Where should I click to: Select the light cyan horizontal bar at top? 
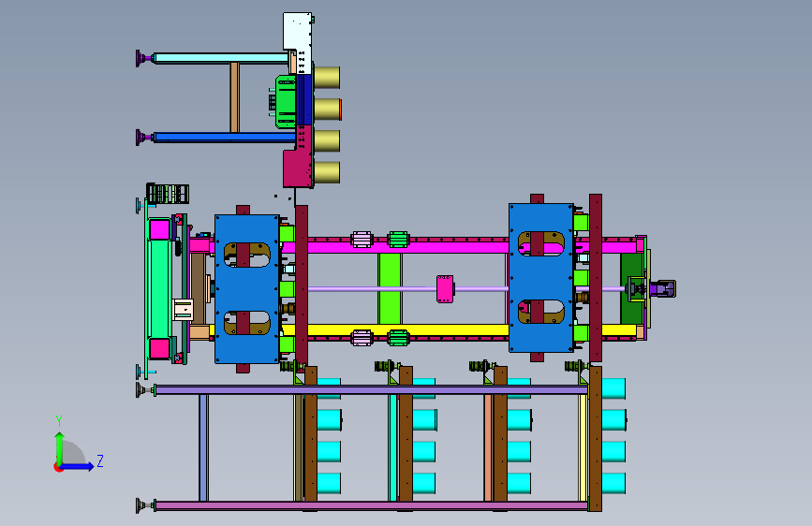pyautogui.click(x=221, y=58)
